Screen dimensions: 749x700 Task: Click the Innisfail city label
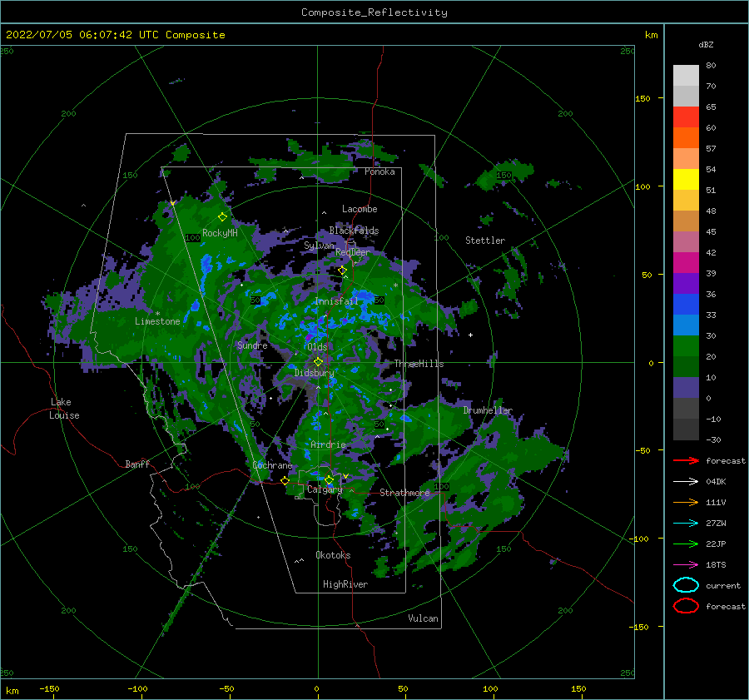pyautogui.click(x=336, y=301)
